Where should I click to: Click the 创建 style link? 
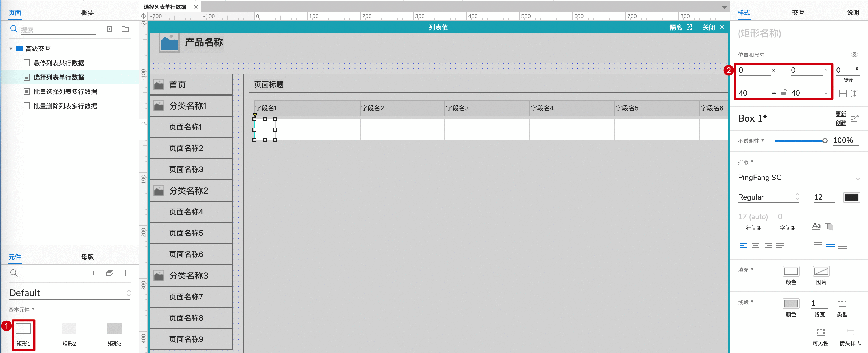pos(840,123)
